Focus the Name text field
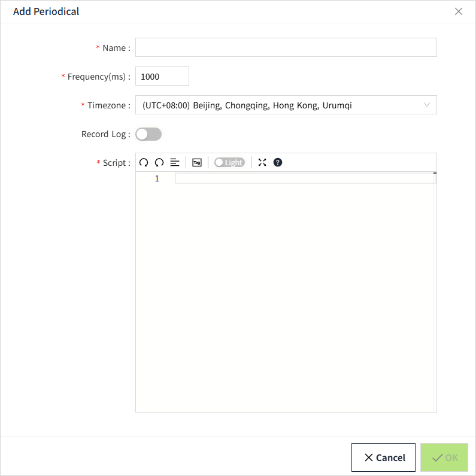476x476 pixels. click(x=286, y=48)
